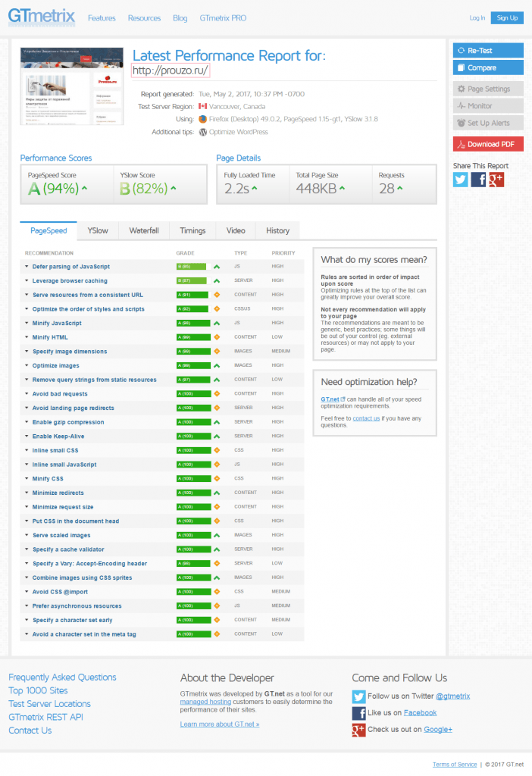Click diamond icon for Avoid CSS @import
Screen dimensions: 532x776
point(217,592)
